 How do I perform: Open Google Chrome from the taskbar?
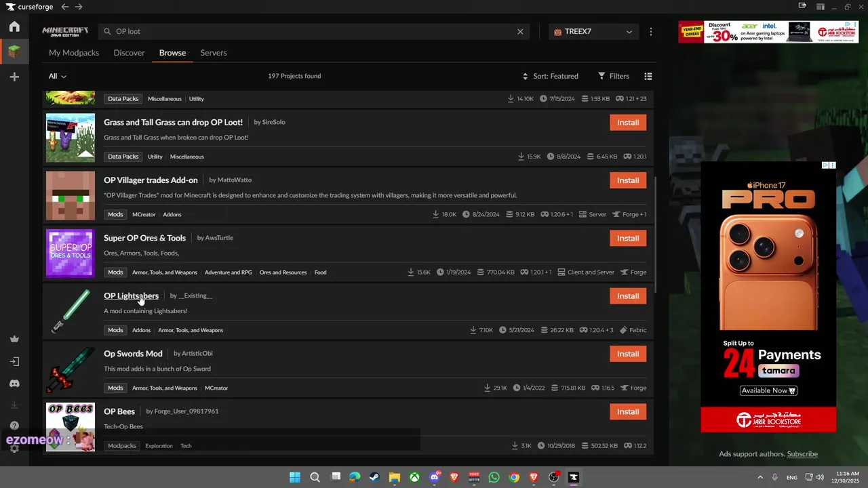coord(514,477)
